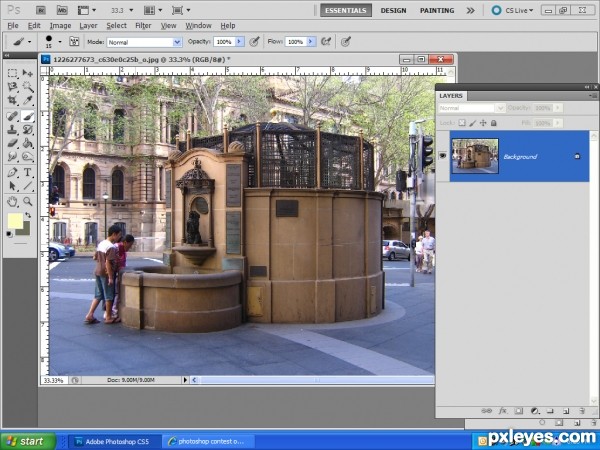The height and width of the screenshot is (450, 600).
Task: Select the Move tool
Action: 28,73
